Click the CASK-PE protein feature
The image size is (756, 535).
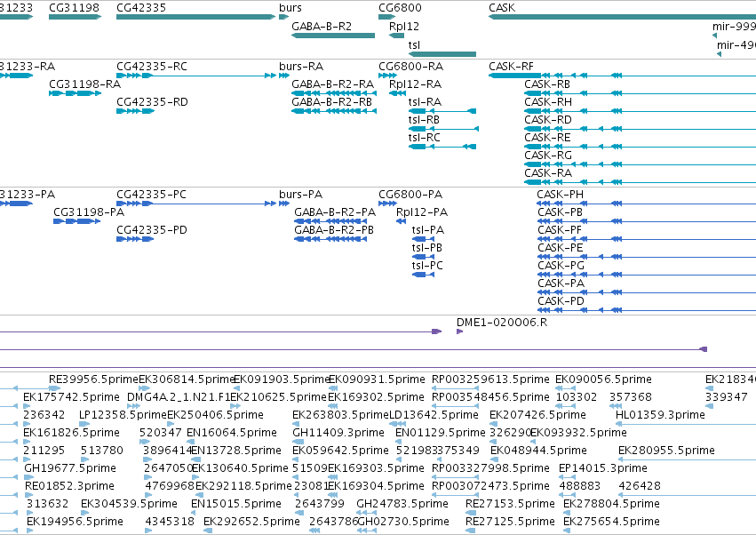point(646,257)
